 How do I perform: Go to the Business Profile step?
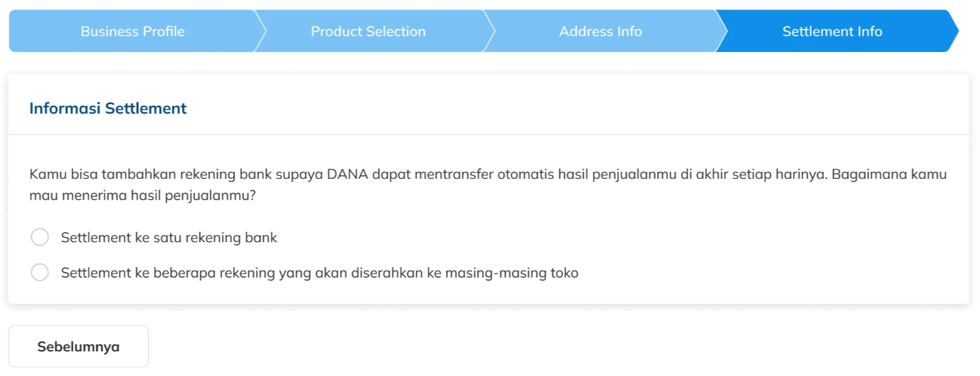click(x=132, y=31)
